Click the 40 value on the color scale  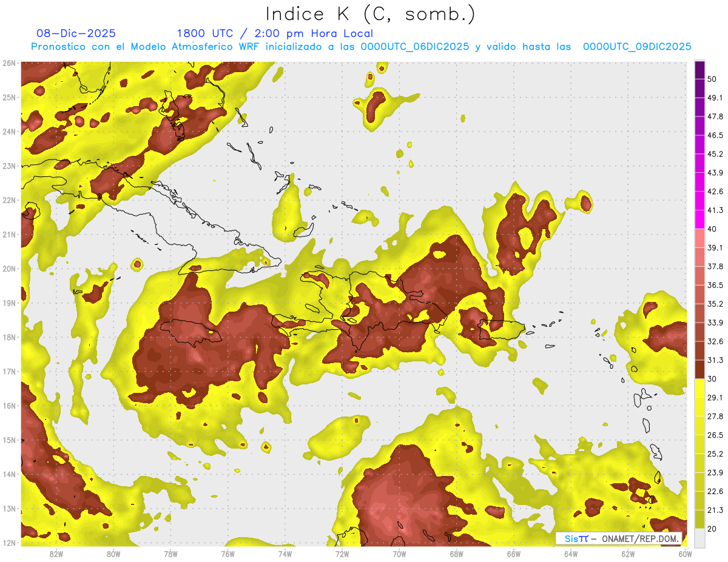point(713,229)
